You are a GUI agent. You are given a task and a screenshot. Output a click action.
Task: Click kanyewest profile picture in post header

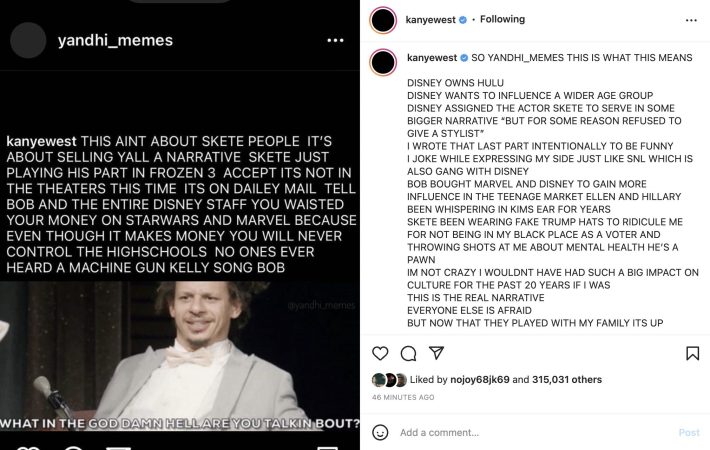384,19
